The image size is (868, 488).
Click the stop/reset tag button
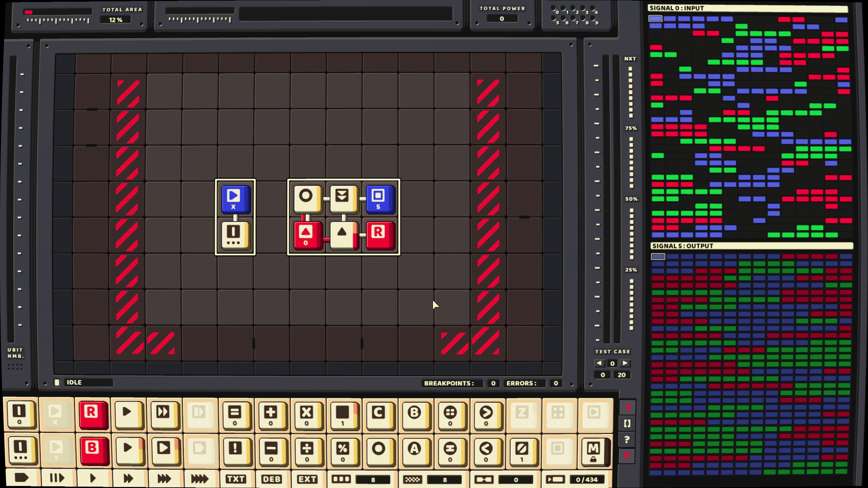[x=21, y=478]
